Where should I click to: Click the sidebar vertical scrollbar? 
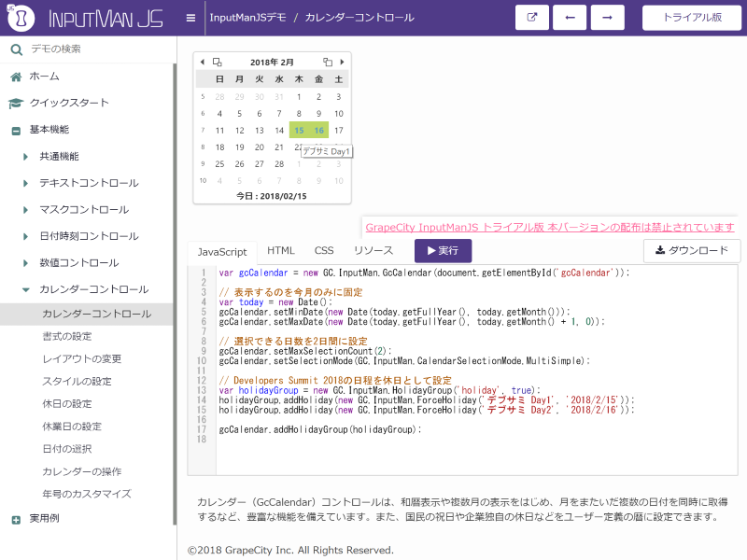pyautogui.click(x=175, y=294)
